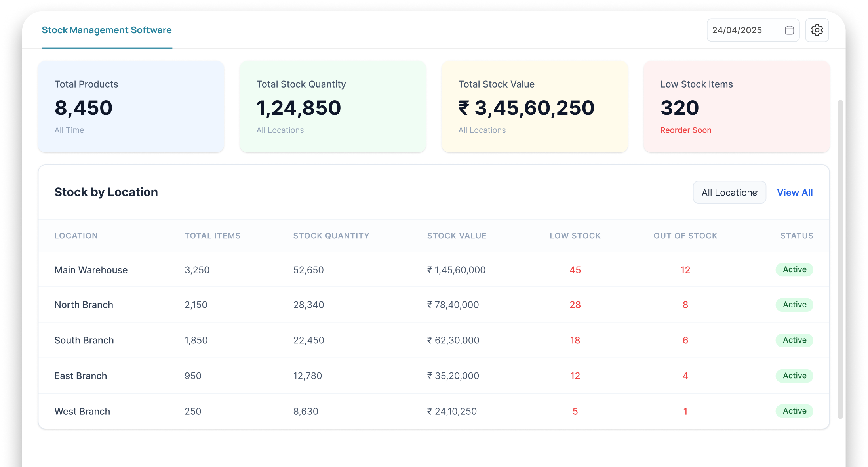Click out of stock value 8 for North Branch
Screen dimensions: 868x467
(x=685, y=305)
